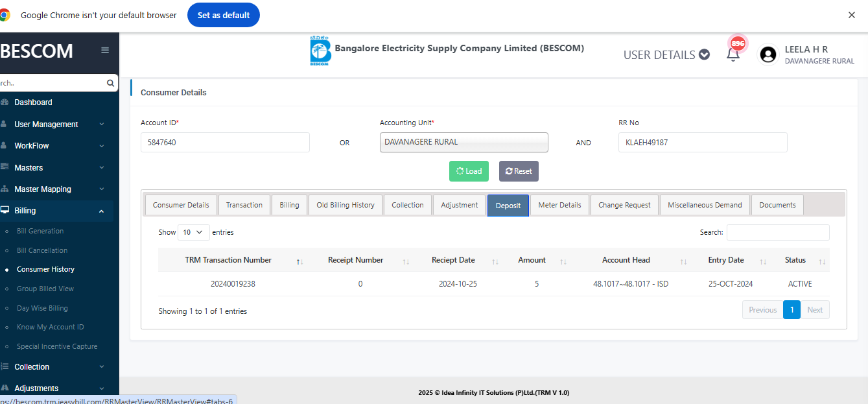Click the search magnifier icon in the sidebar
The height and width of the screenshot is (404, 868).
coord(110,83)
